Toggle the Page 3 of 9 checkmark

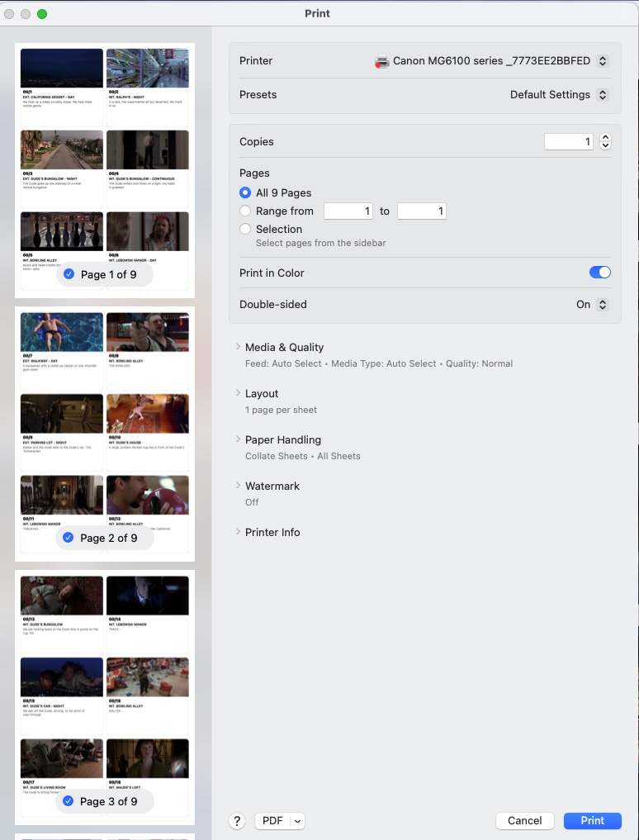[x=68, y=801]
